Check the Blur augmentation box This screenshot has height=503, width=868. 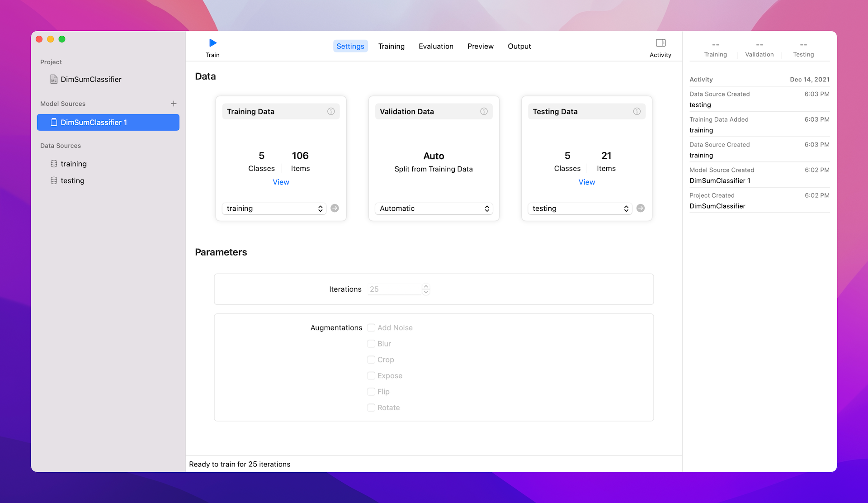coord(371,344)
